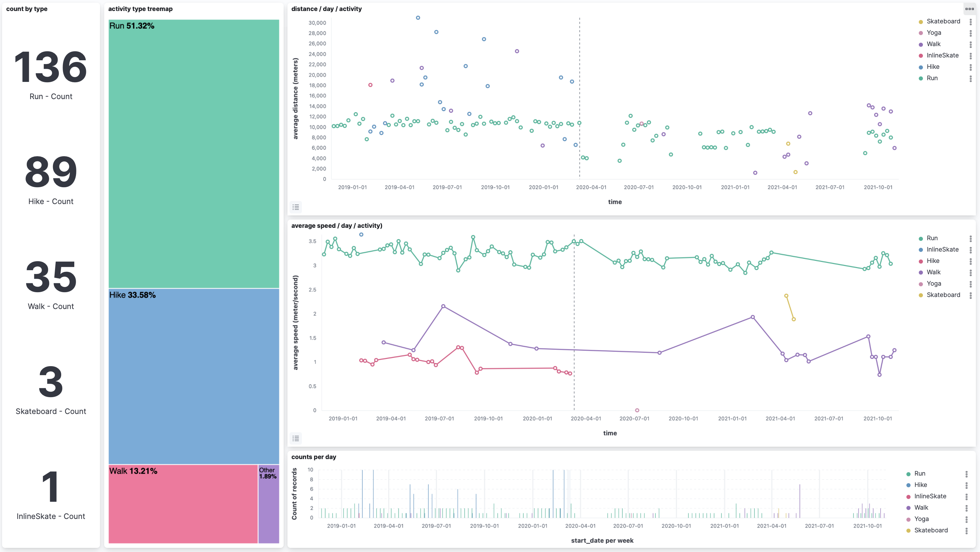Select the Hike 33.58% treemap block
980x552 pixels.
[x=194, y=376]
